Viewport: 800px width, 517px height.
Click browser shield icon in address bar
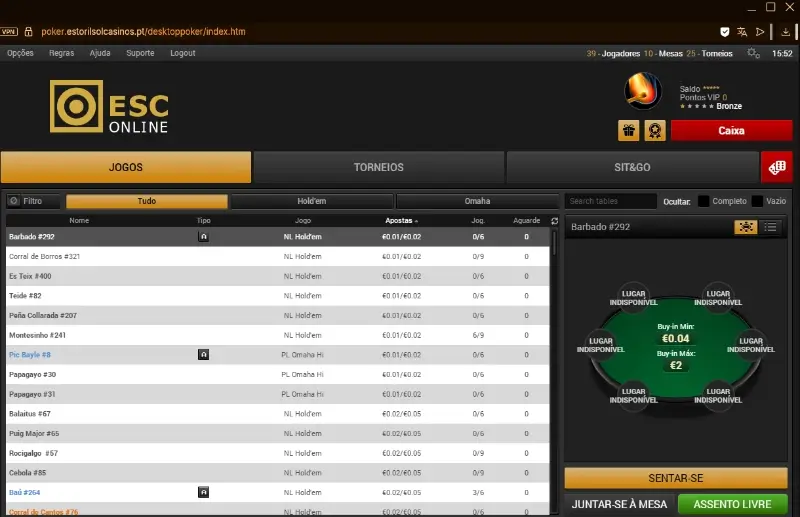724,32
